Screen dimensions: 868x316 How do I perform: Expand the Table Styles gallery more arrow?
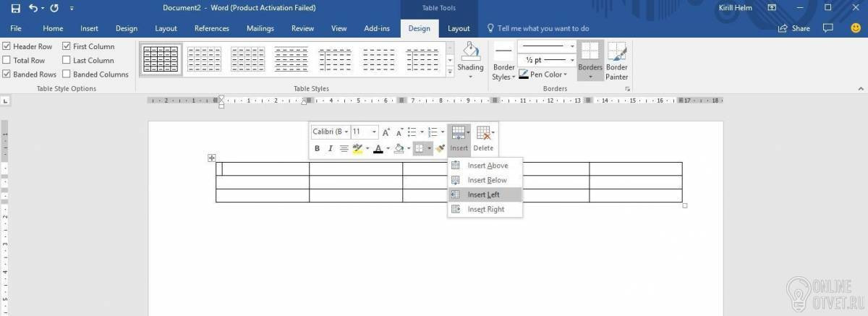click(x=450, y=72)
